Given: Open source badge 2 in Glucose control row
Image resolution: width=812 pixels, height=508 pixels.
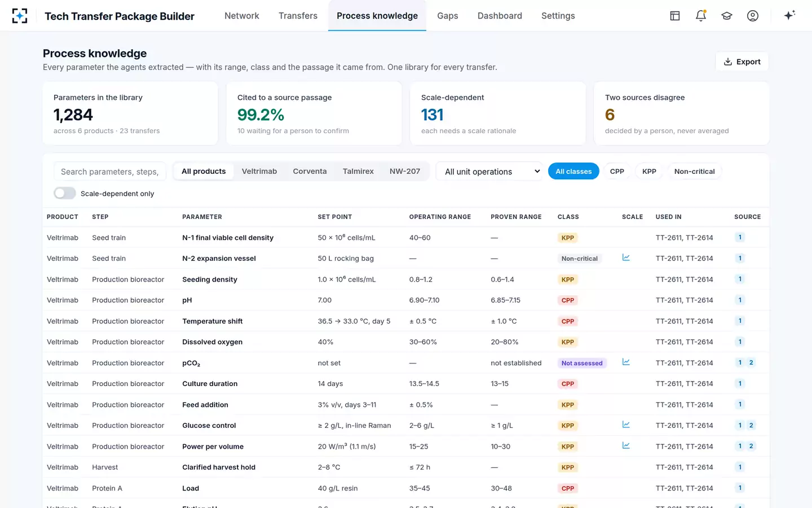Looking at the screenshot, I should click(751, 425).
